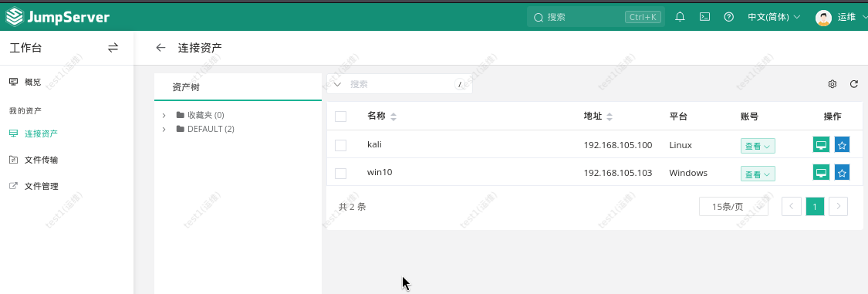Focus the global 搜索 field
The width and height of the screenshot is (868, 294).
pyautogui.click(x=595, y=17)
